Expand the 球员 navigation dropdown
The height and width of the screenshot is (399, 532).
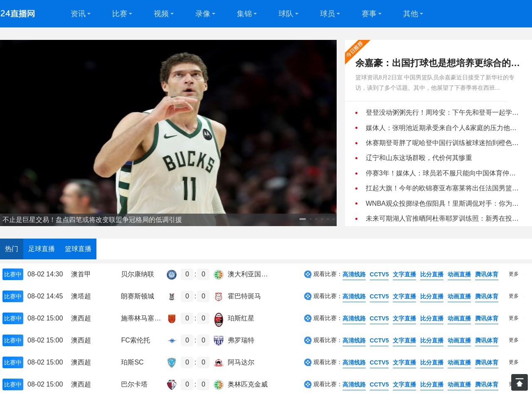(x=330, y=14)
